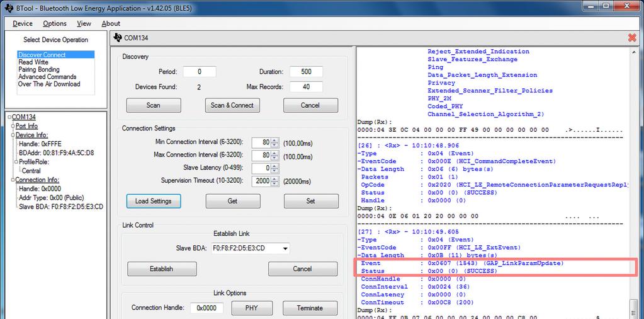The height and width of the screenshot is (319, 644).
Task: Open the Slave BDA dropdown
Action: tap(285, 248)
